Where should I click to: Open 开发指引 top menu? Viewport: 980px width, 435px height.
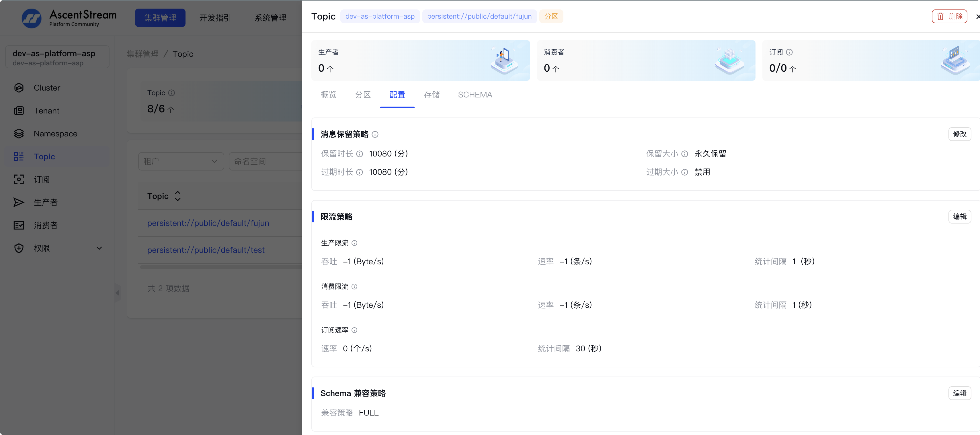pyautogui.click(x=215, y=18)
